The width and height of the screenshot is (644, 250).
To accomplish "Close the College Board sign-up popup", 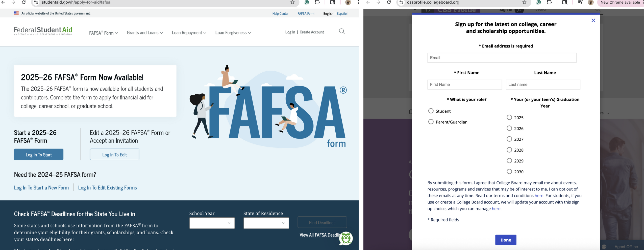I will pyautogui.click(x=593, y=20).
